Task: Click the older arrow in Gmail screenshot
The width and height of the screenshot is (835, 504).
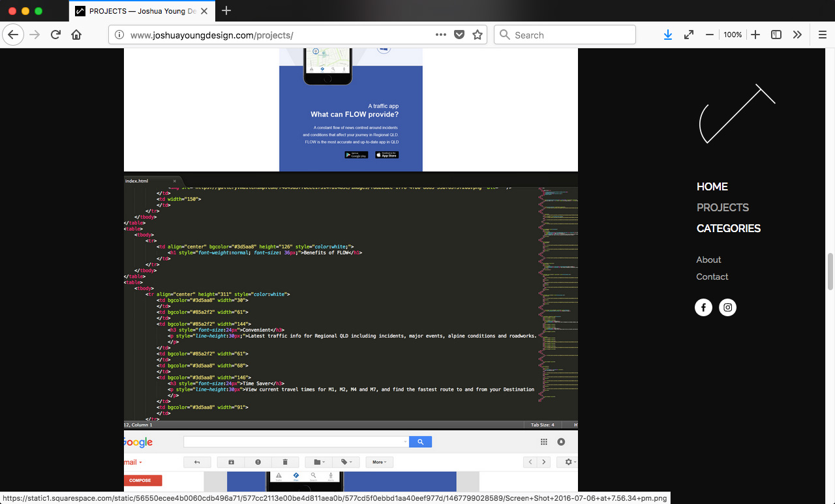Action: [544, 462]
